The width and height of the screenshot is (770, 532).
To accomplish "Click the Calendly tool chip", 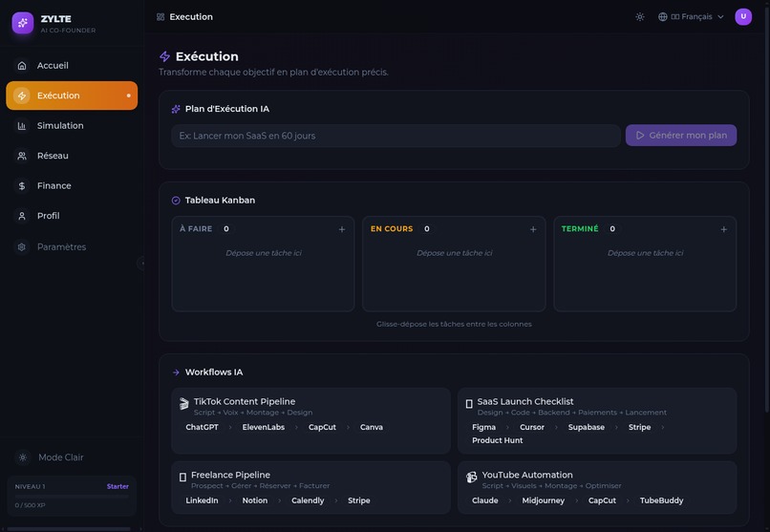I will pos(308,500).
